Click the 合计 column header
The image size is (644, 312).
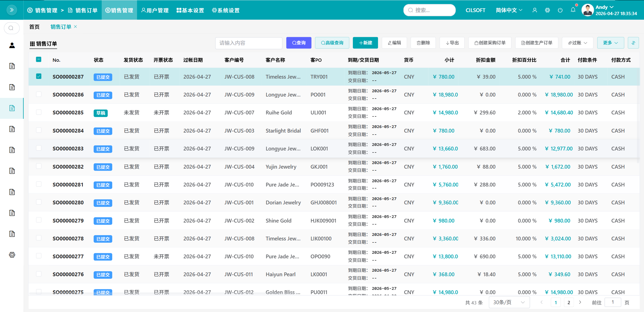pos(565,60)
